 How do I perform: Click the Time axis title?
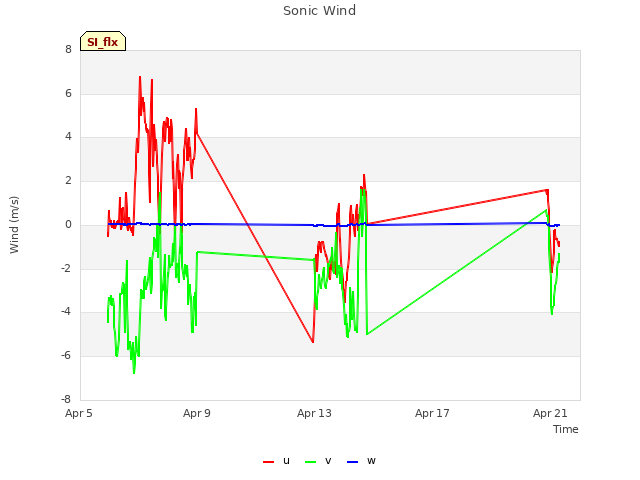tap(566, 429)
